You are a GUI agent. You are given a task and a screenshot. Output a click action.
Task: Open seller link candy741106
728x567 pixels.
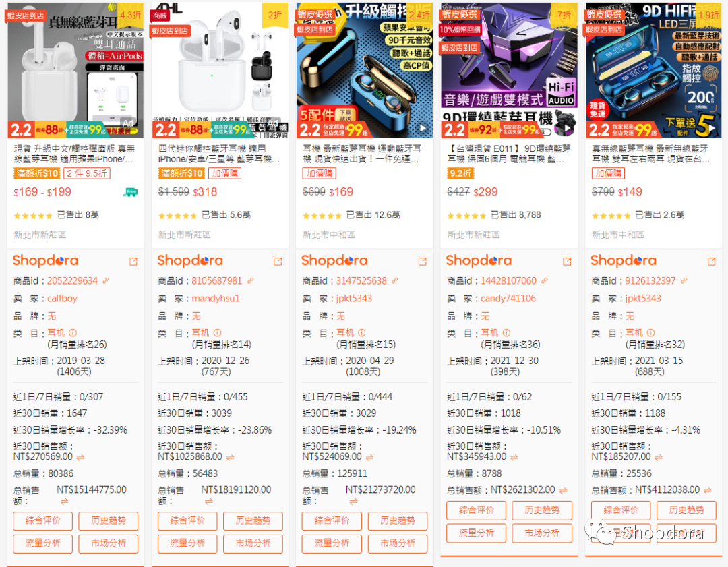508,299
